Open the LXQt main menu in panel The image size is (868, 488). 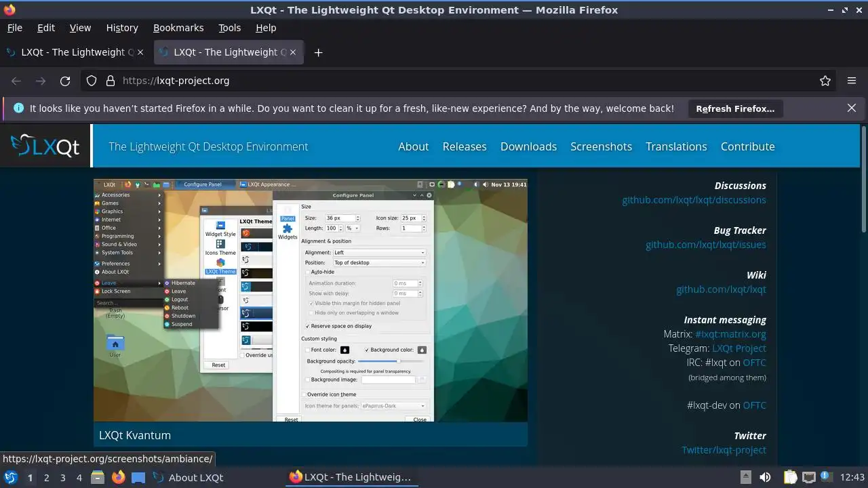(x=11, y=477)
